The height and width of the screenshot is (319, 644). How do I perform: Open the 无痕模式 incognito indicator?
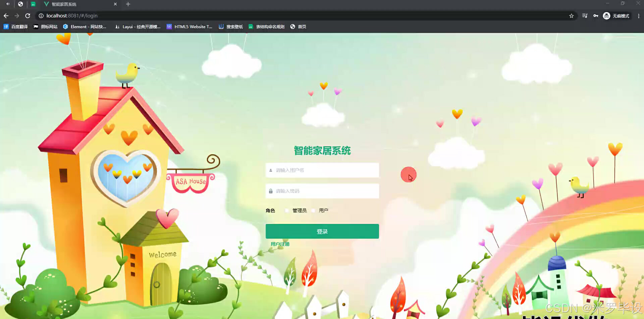click(616, 16)
